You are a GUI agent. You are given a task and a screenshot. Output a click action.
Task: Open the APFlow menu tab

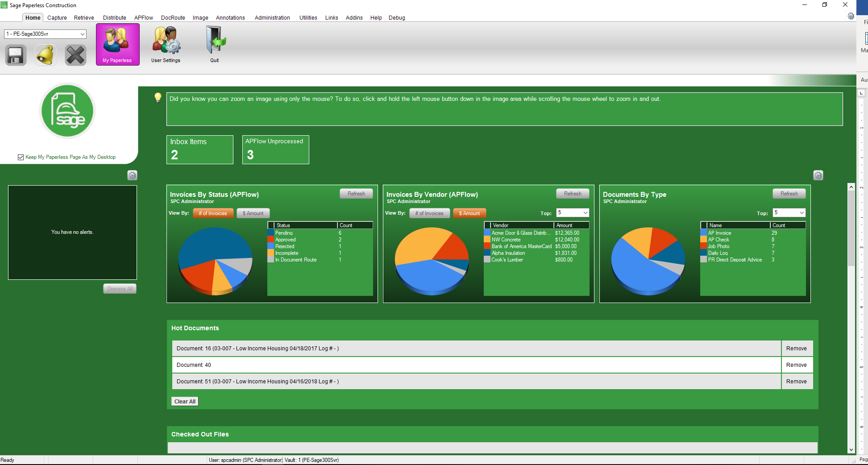144,18
